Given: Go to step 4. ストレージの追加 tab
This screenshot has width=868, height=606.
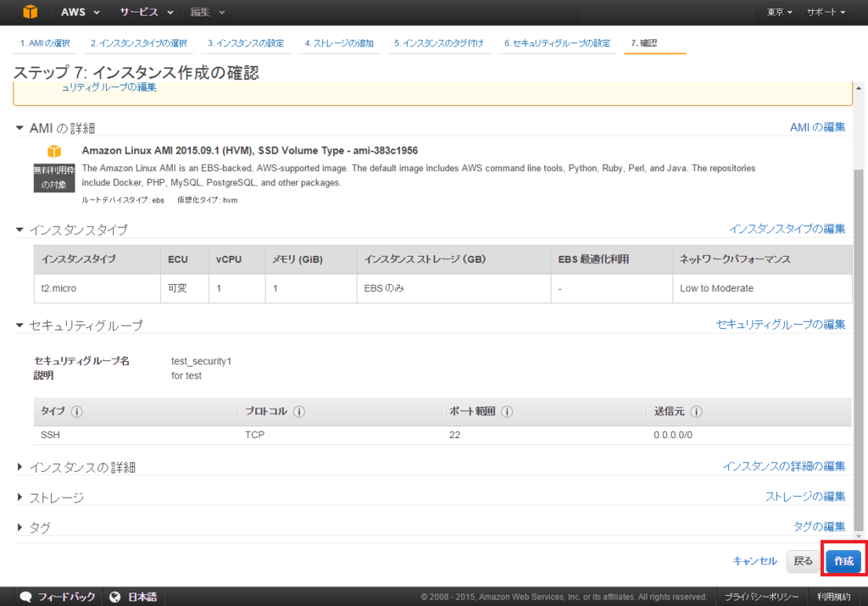Looking at the screenshot, I should 339,43.
